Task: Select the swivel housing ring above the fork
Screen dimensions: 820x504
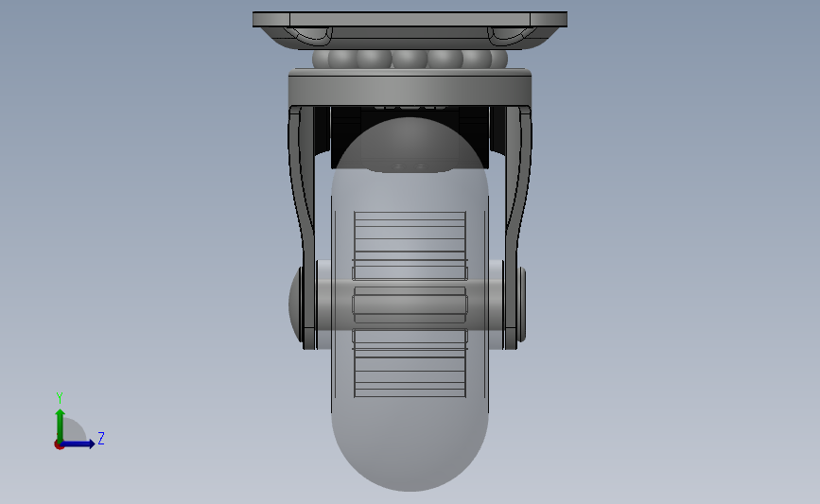Action: (410, 88)
